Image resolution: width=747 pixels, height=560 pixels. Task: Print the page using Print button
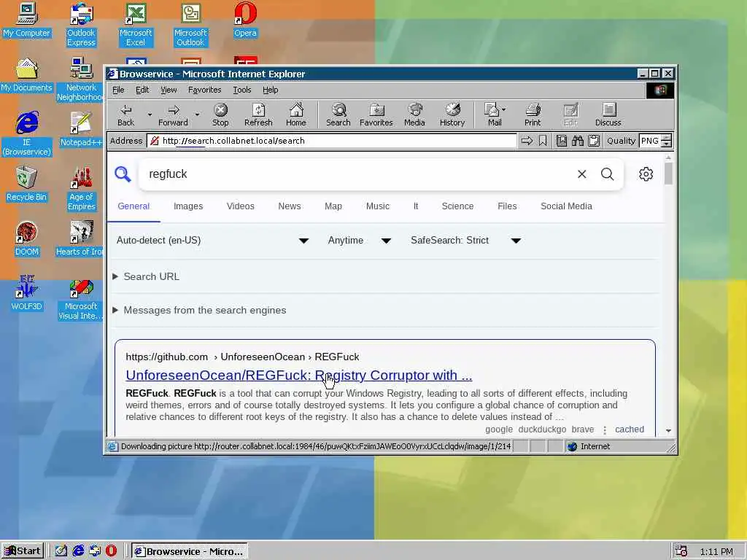(533, 115)
